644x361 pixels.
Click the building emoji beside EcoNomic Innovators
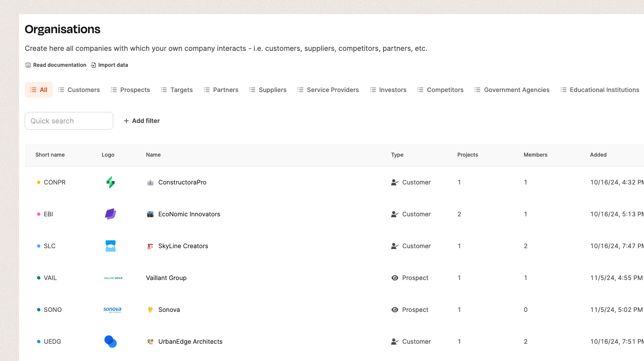pyautogui.click(x=150, y=214)
